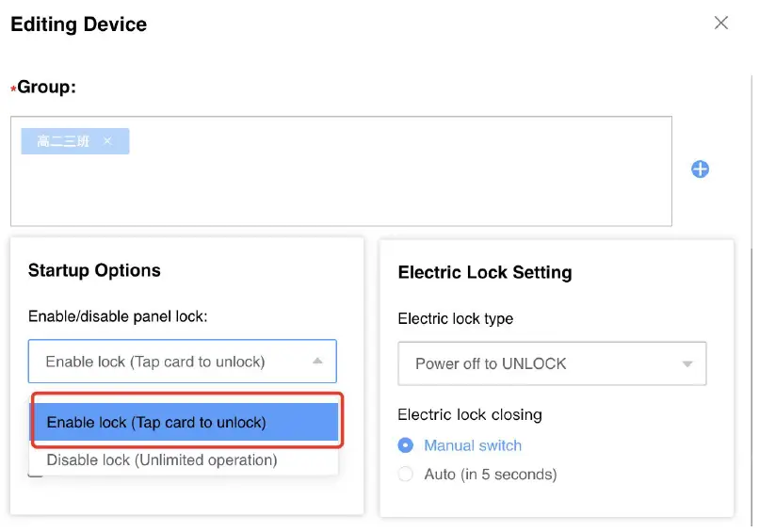Choose Enable lock (Tap card to unlock) option
This screenshot has width=759, height=532.
(185, 422)
